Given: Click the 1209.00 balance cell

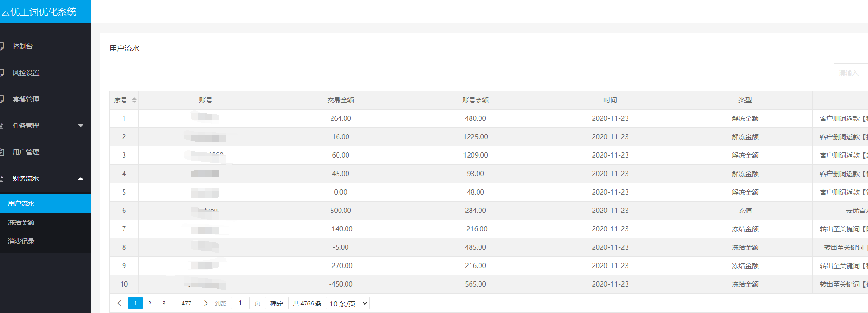Looking at the screenshot, I should click(475, 155).
